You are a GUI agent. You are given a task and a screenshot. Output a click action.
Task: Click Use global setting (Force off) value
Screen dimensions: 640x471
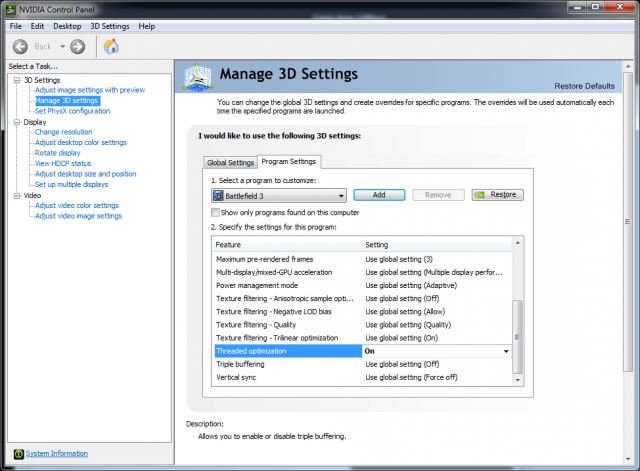411,378
